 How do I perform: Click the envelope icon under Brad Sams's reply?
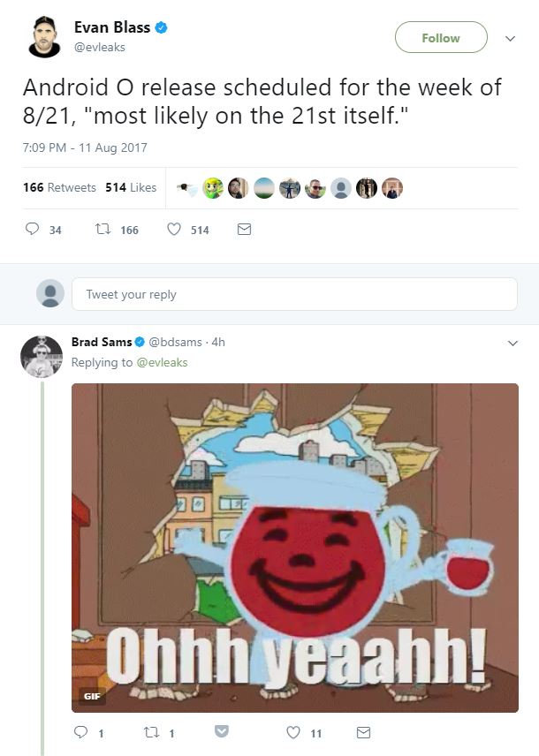click(x=362, y=733)
